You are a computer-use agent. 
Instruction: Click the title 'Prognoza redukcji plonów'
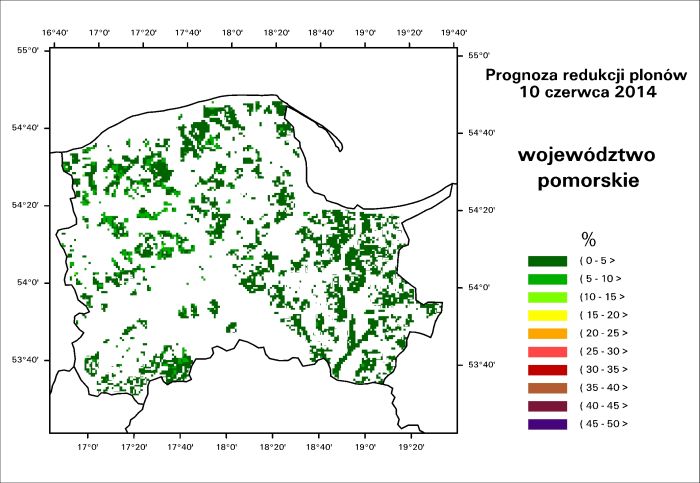tap(586, 76)
